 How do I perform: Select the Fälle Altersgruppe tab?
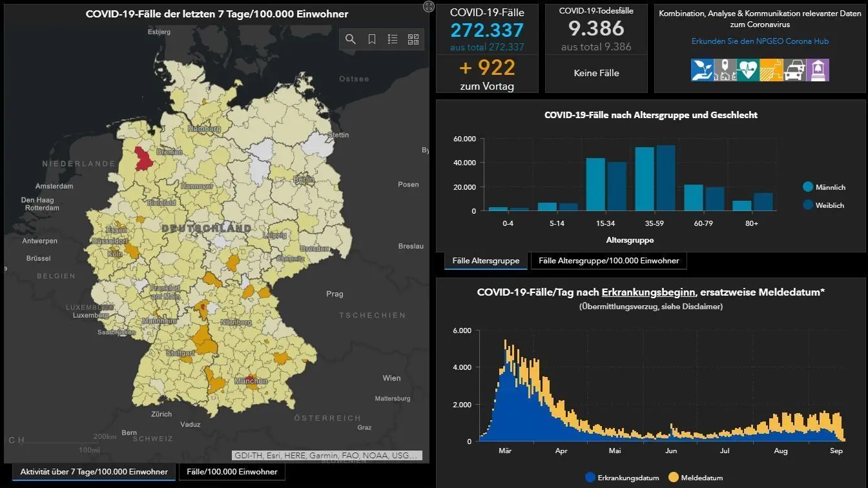(486, 261)
